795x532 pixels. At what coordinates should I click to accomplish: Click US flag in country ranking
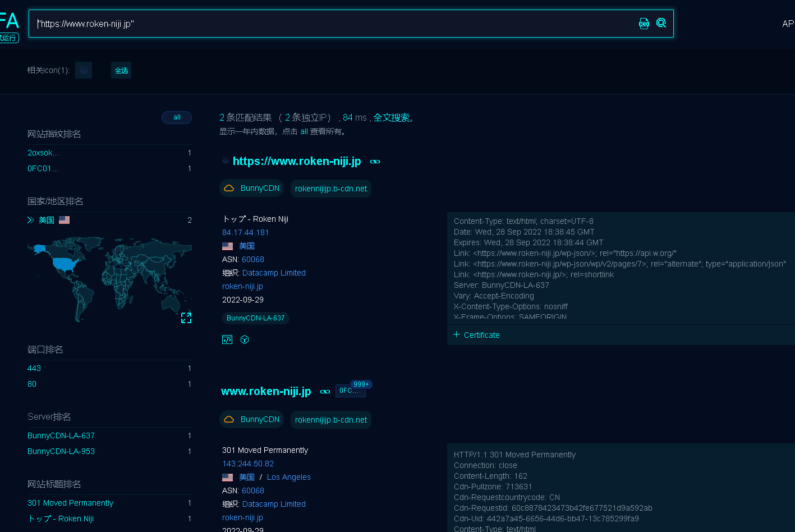[65, 220]
